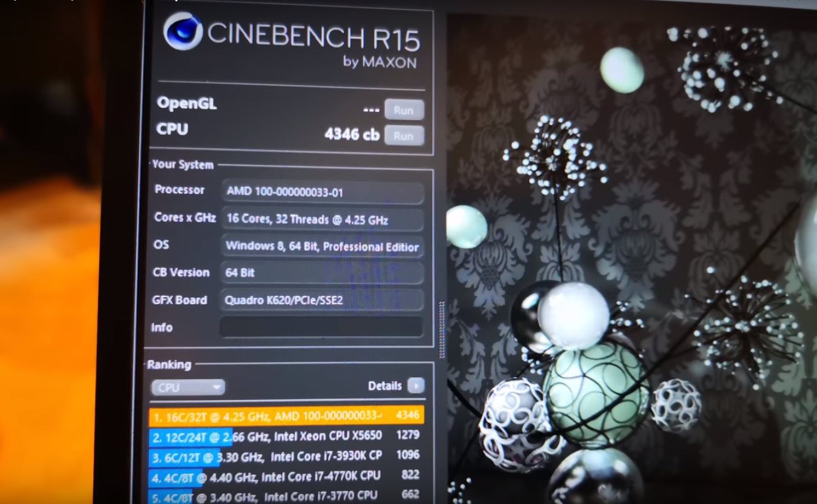Select ranking row Intel Core i7-4770K
Screen dimensions: 817x504
pos(287,476)
